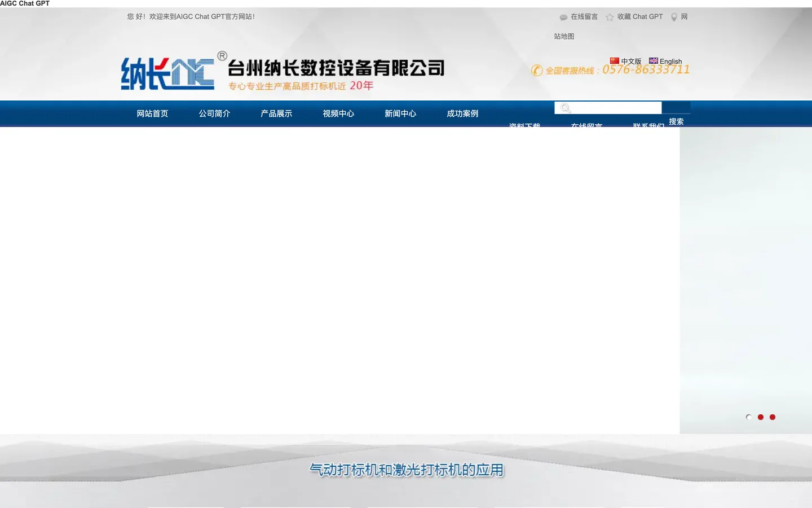Screen dimensions: 812x508
Task: Select the first white carousel dot
Action: tap(749, 417)
